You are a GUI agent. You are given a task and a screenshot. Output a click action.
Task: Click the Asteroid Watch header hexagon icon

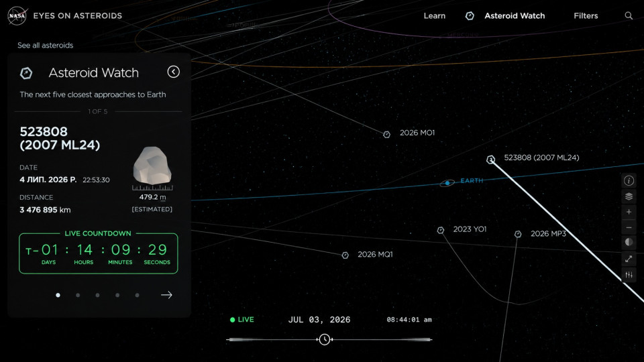(470, 15)
